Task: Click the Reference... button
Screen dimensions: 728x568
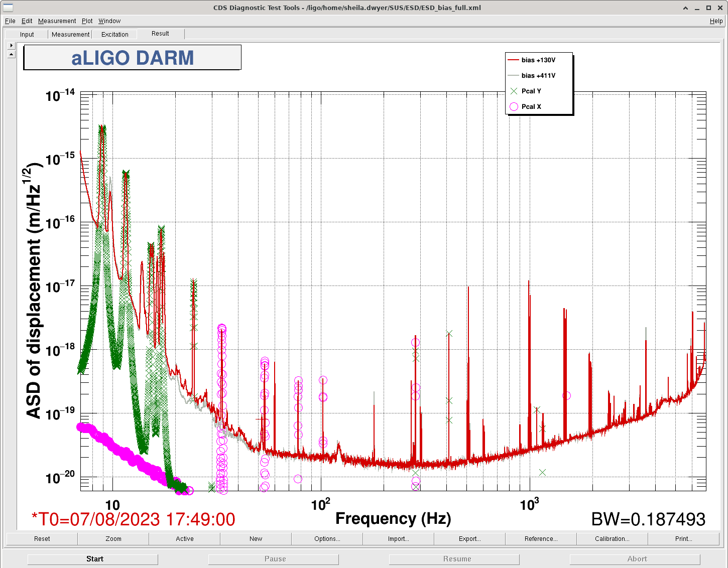Action: [541, 539]
